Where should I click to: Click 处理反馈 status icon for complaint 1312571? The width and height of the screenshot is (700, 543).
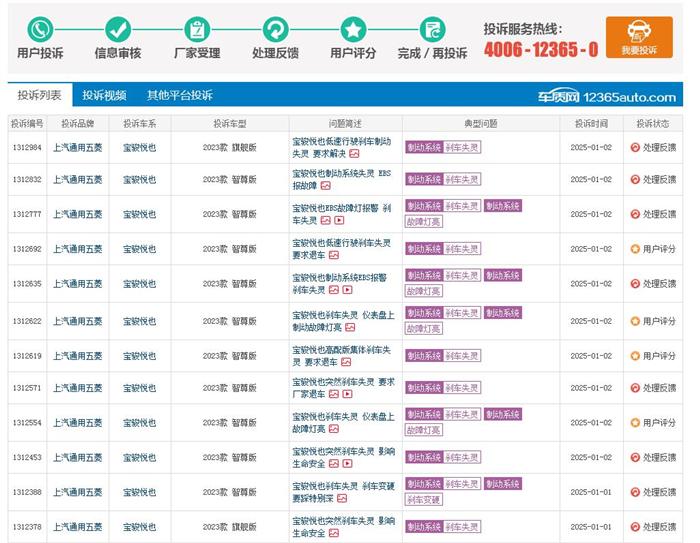(635, 388)
